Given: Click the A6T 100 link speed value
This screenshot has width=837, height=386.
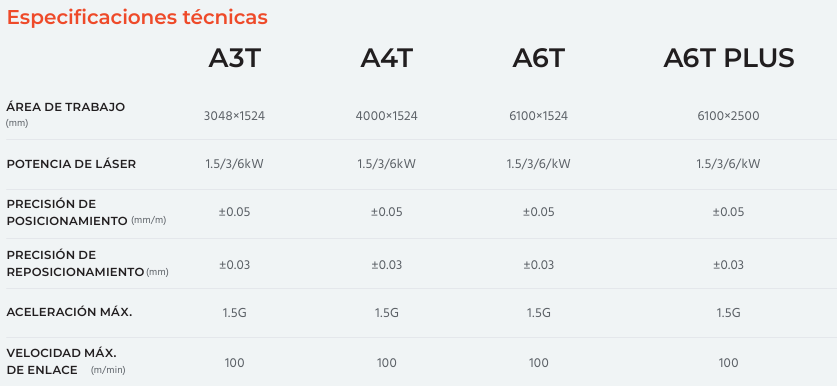Looking at the screenshot, I should [538, 363].
